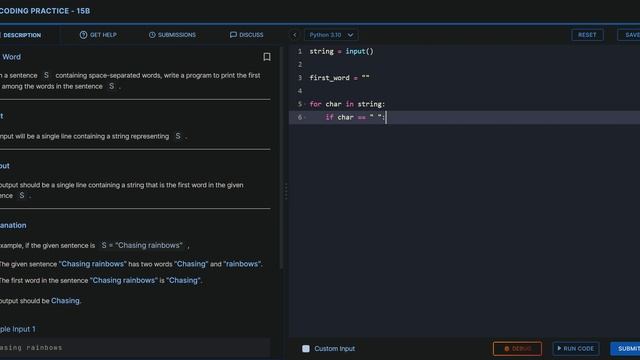Open the Discuss tab

[247, 35]
